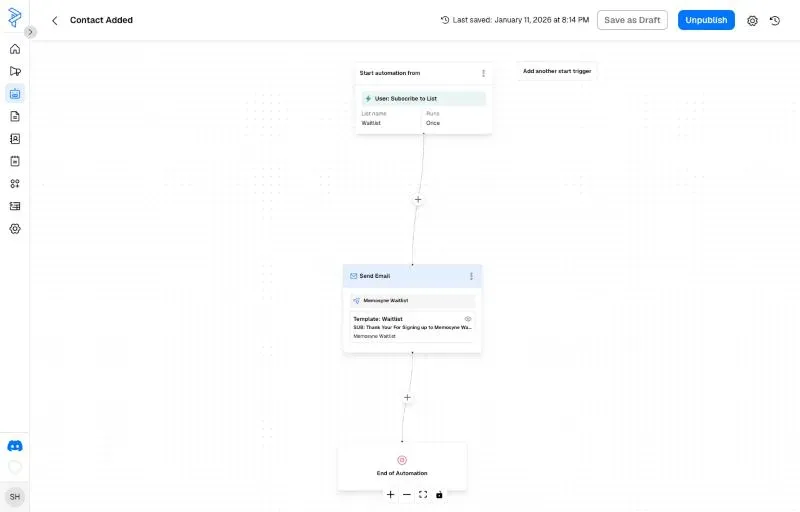The height and width of the screenshot is (512, 800).
Task: Select the User: Subscribe to List trigger
Action: tap(423, 98)
